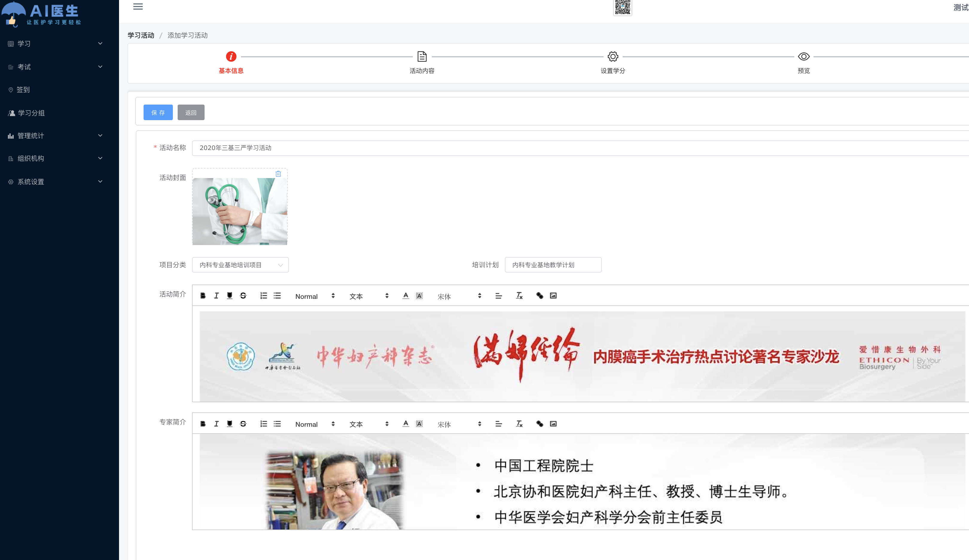
Task: Open the 文本 heading dropdown in 活动简介 editor
Action: click(369, 296)
